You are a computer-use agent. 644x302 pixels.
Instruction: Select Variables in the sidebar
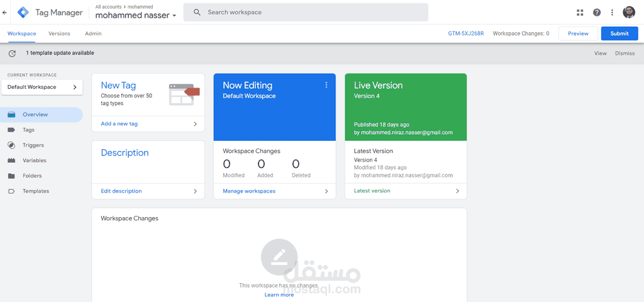coord(35,160)
